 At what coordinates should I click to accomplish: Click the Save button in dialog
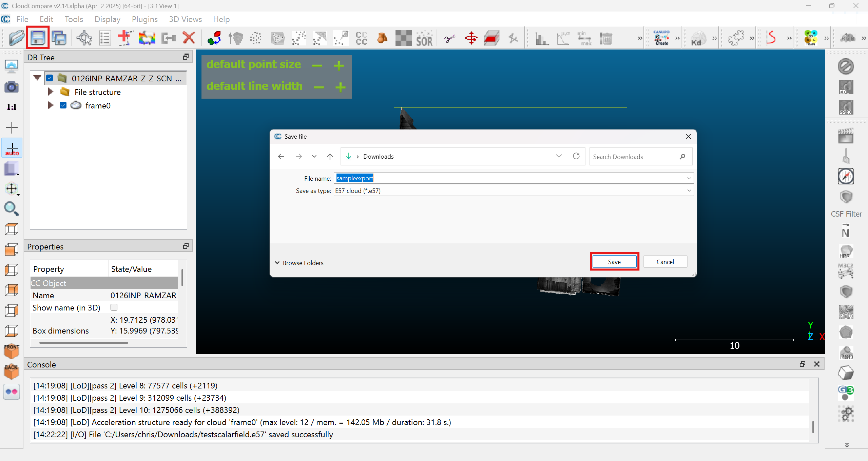pyautogui.click(x=614, y=262)
